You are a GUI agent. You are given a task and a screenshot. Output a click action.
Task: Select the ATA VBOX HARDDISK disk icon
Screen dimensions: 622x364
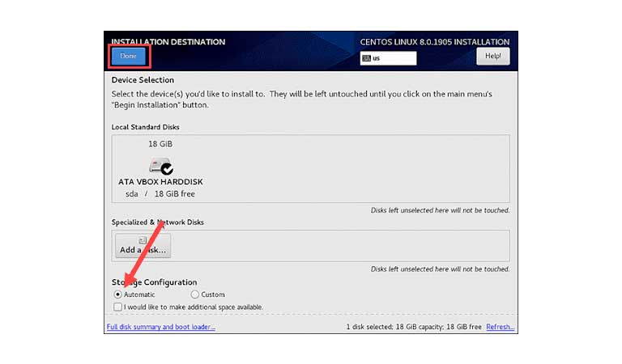(x=160, y=166)
